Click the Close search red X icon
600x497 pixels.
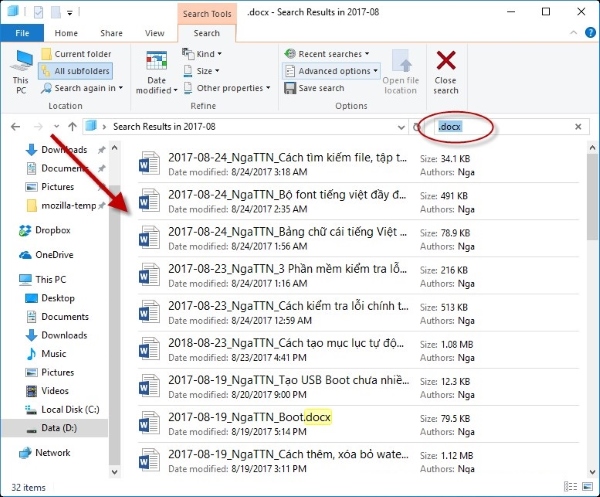click(x=446, y=64)
